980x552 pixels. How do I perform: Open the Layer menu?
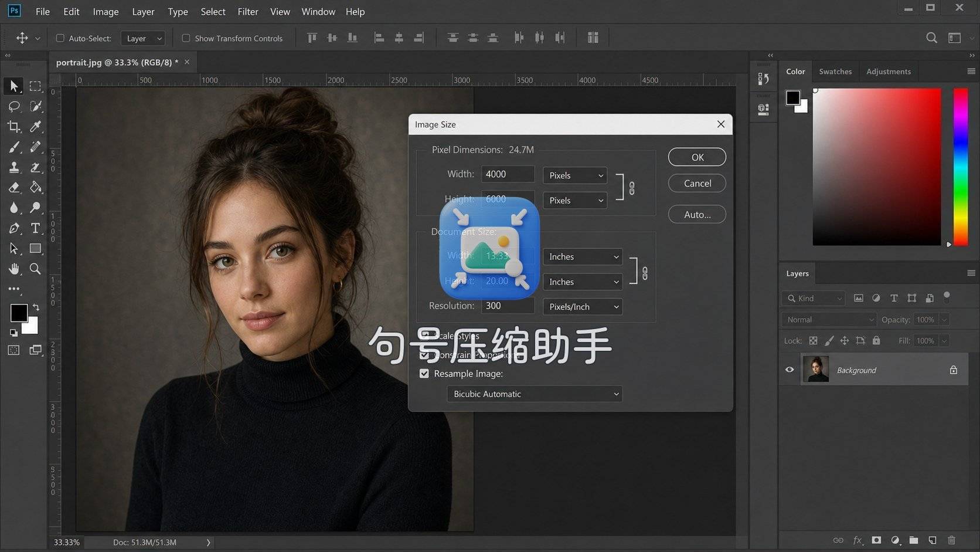coord(143,12)
